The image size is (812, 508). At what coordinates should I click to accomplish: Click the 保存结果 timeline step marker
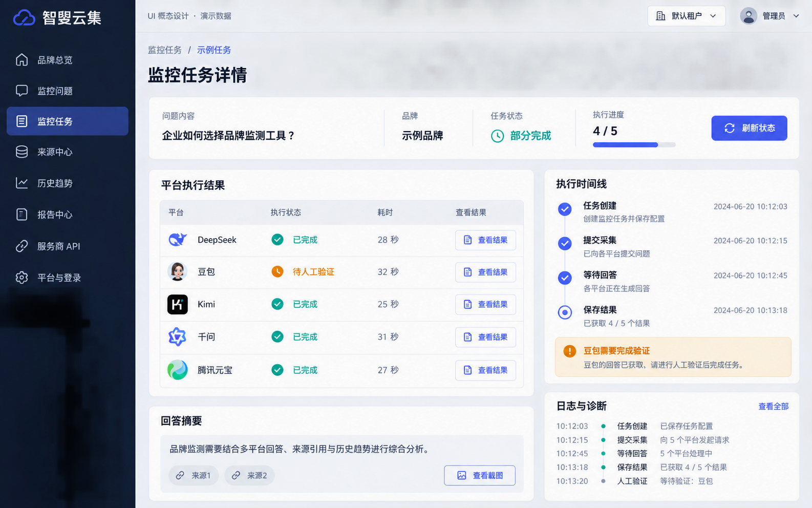[x=565, y=312]
